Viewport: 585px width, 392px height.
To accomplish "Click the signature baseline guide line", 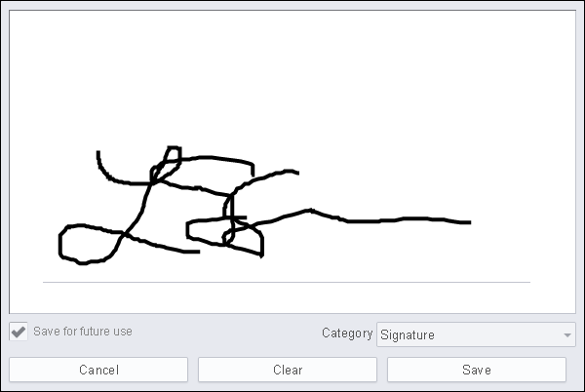I will [287, 283].
